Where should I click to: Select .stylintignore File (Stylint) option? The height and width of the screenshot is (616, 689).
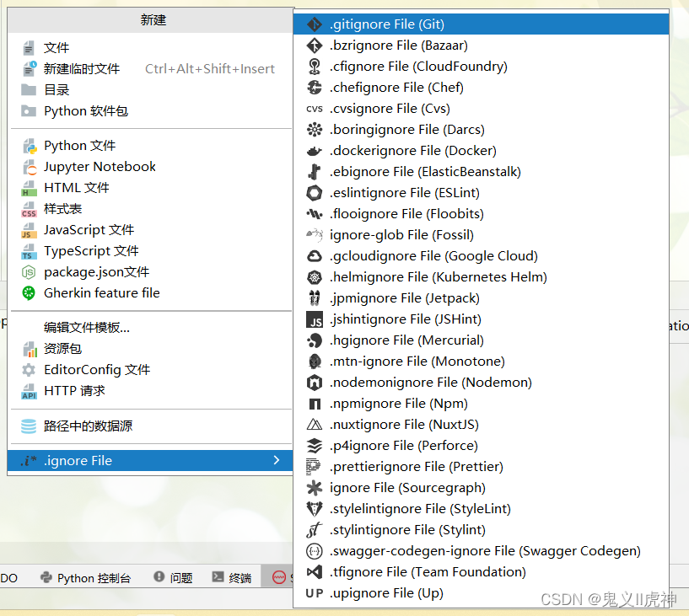(x=482, y=530)
